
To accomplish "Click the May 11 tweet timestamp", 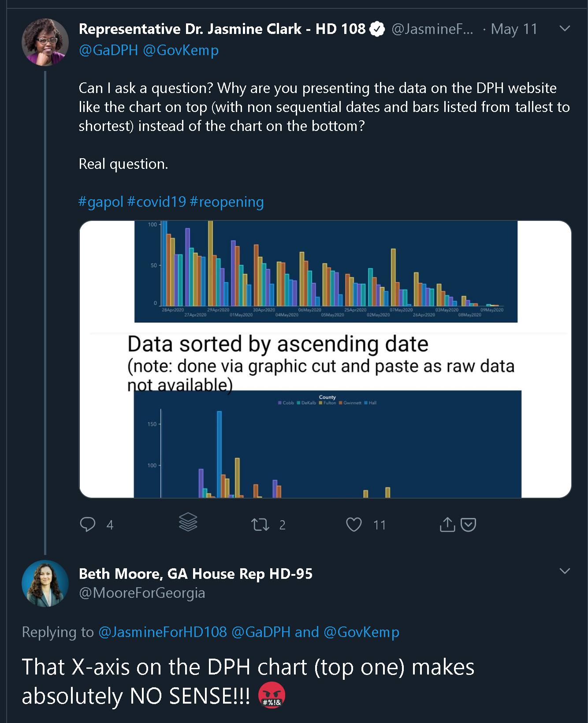I will tap(514, 29).
